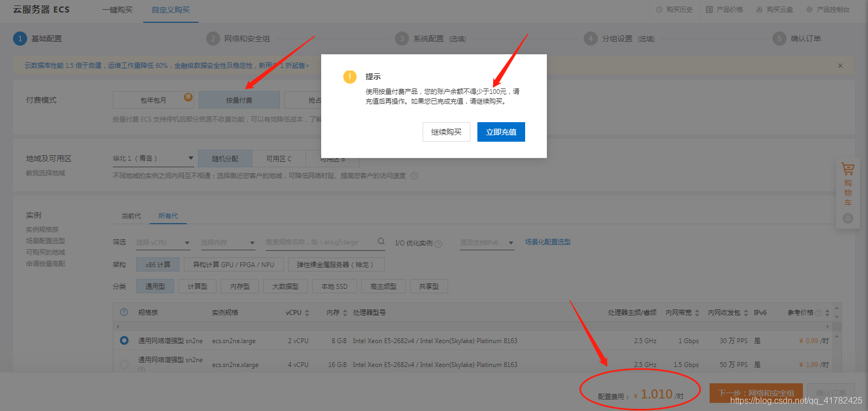Click table horizontal scroll left arrow
868x411 pixels.
coord(118,326)
